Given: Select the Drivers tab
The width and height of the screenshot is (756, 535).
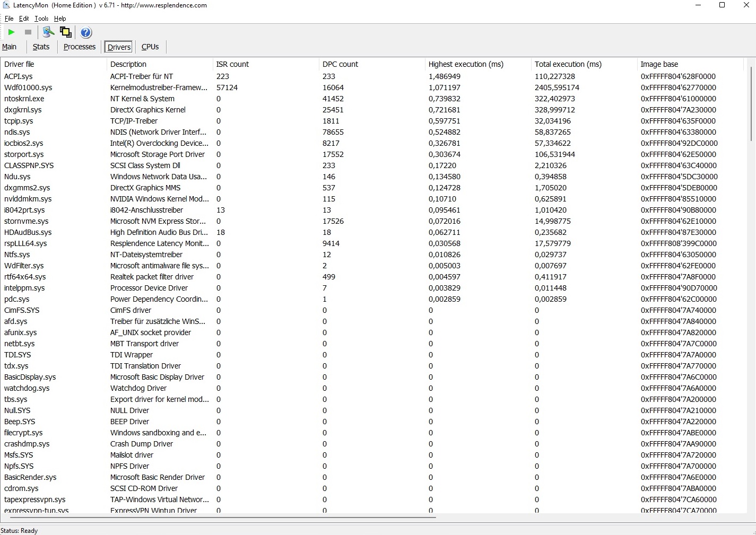Looking at the screenshot, I should pyautogui.click(x=119, y=47).
